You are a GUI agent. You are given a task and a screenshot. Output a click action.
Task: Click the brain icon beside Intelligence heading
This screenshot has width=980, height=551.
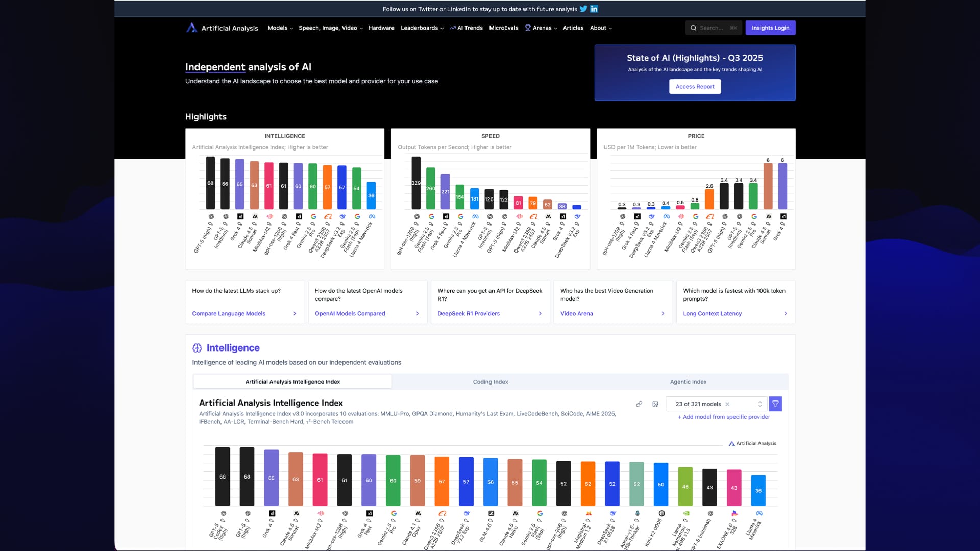coord(197,348)
